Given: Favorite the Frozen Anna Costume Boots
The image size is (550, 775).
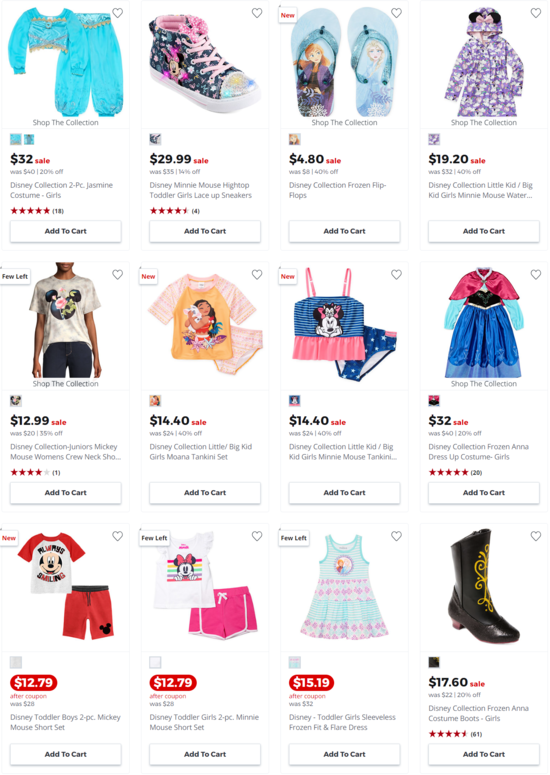Looking at the screenshot, I should (536, 536).
